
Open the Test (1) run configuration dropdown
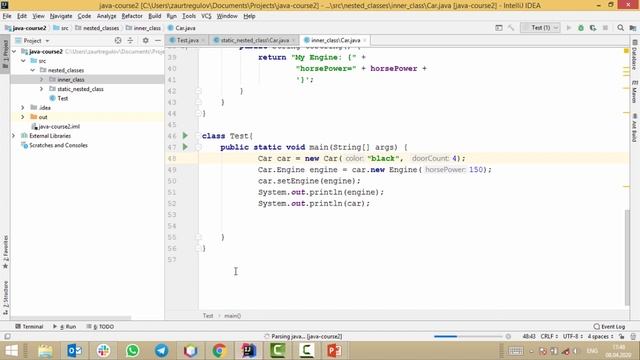click(540, 28)
